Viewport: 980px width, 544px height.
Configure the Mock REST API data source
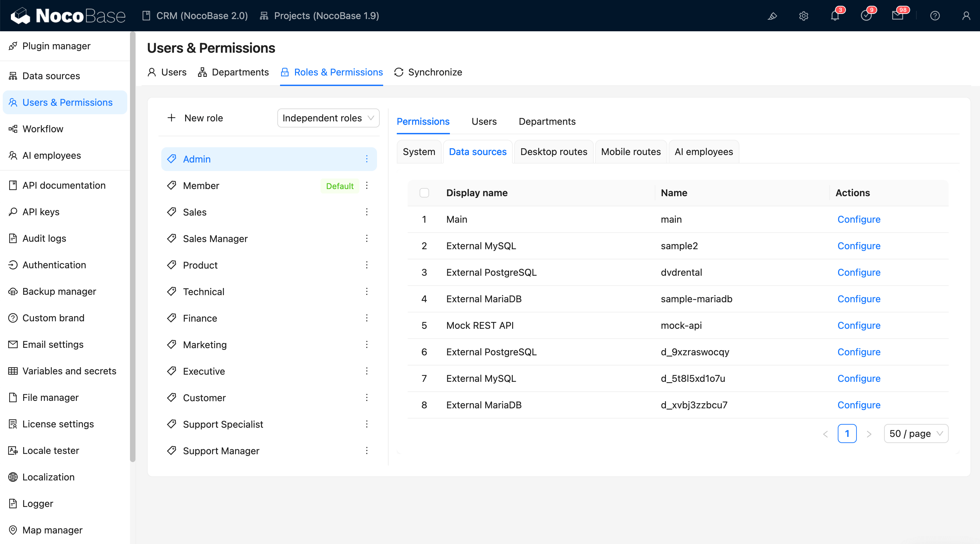859,325
